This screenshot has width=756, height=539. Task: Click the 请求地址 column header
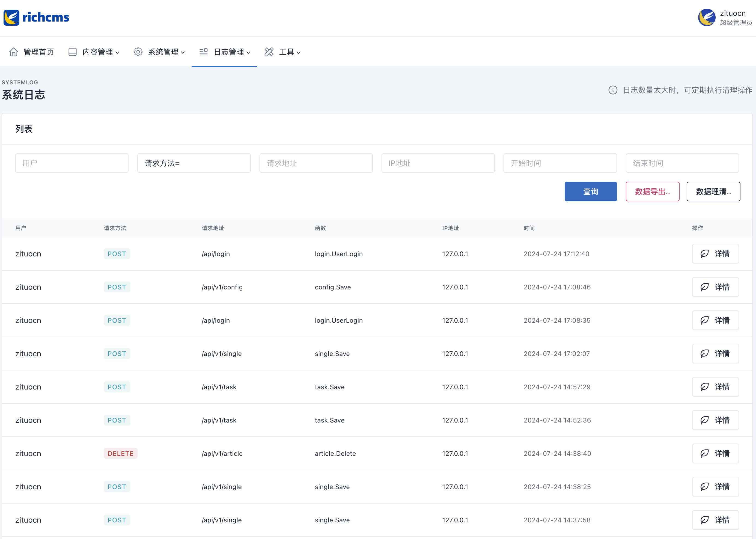coord(213,228)
